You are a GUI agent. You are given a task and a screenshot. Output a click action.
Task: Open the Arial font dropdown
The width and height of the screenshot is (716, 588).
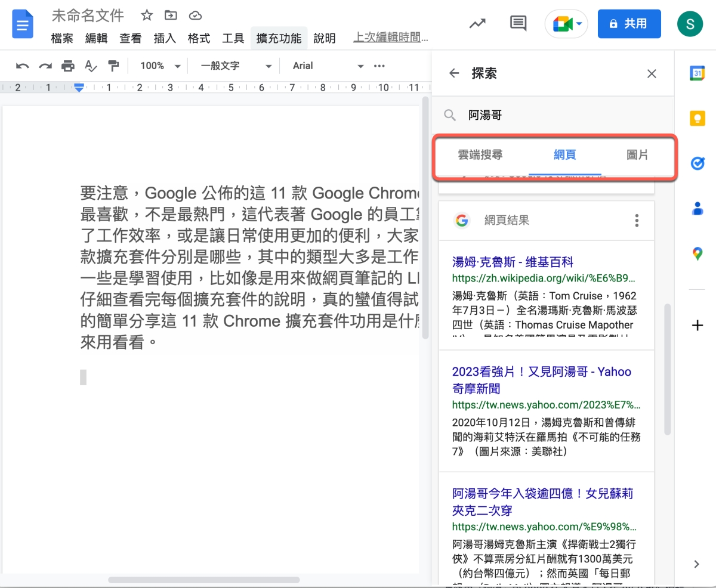(328, 66)
